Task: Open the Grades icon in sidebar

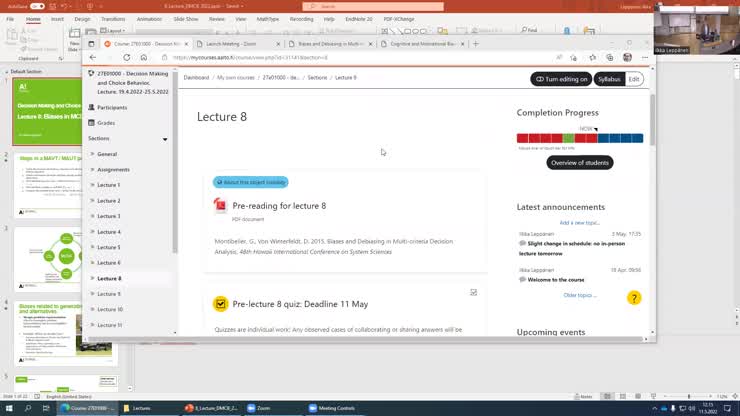Action: 92,123
